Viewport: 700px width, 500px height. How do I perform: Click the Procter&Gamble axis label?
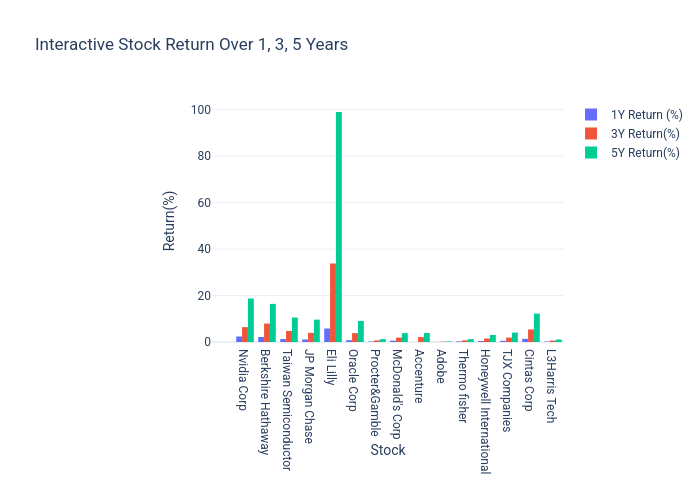point(375,393)
